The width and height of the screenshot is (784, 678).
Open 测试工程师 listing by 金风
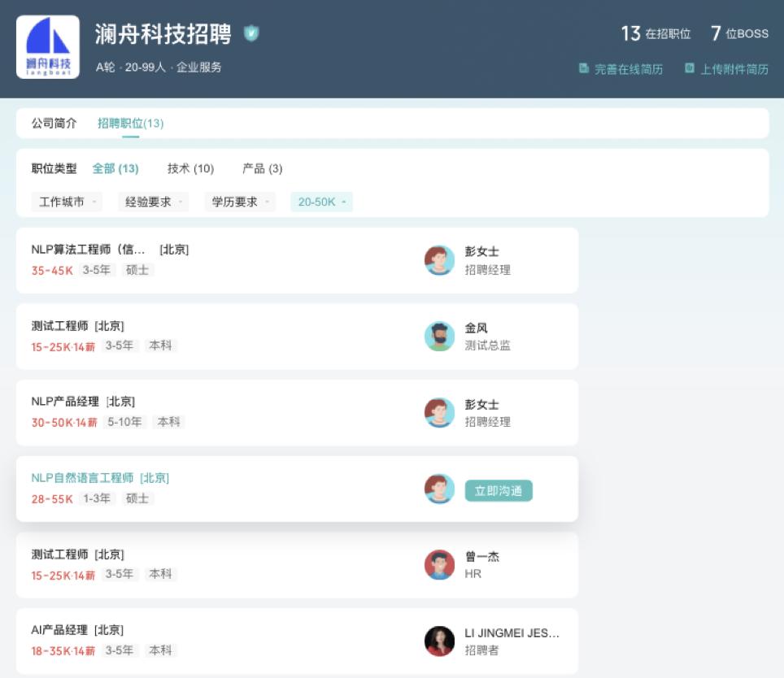coord(297,337)
